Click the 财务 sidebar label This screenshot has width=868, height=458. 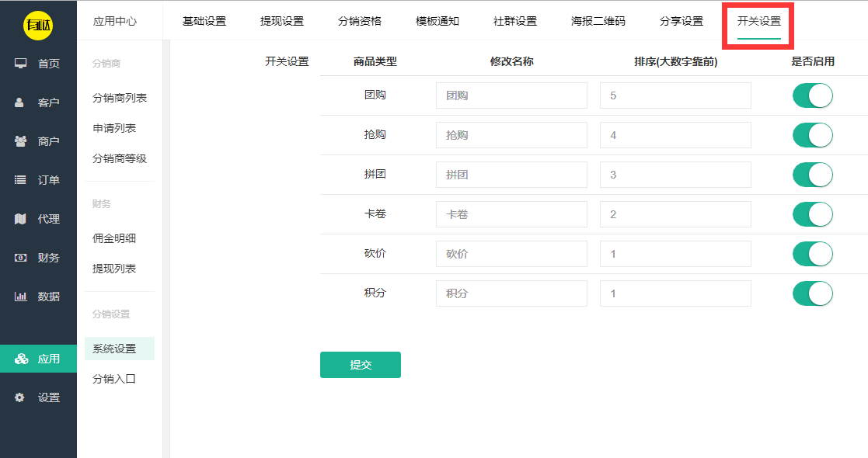tap(49, 258)
